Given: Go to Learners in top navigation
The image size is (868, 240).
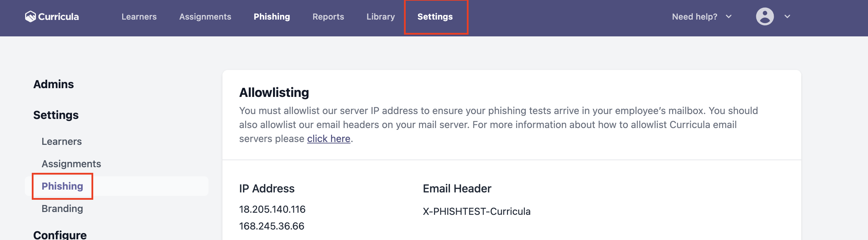Looking at the screenshot, I should (x=139, y=16).
